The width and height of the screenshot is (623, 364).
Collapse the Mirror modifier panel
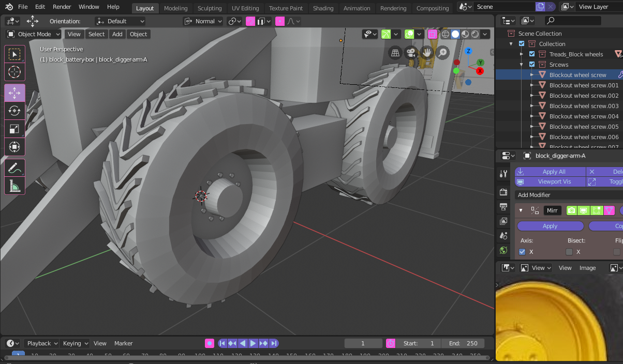pyautogui.click(x=521, y=210)
